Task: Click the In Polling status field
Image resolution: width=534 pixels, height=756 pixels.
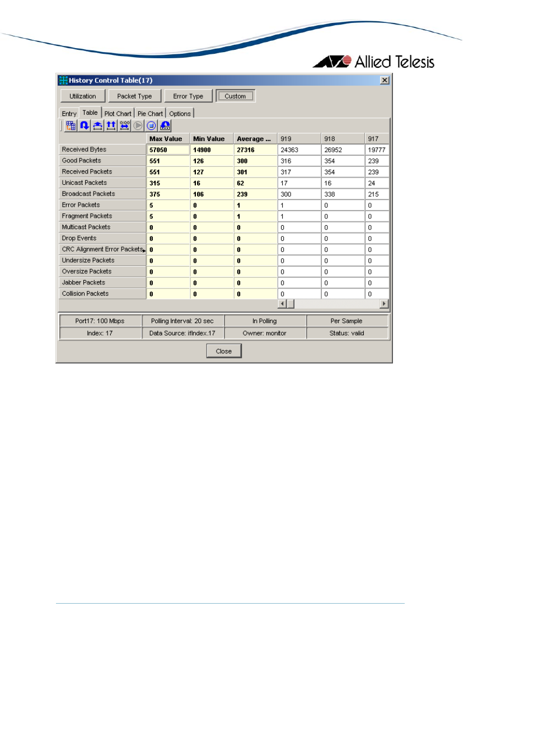Action: tap(265, 321)
